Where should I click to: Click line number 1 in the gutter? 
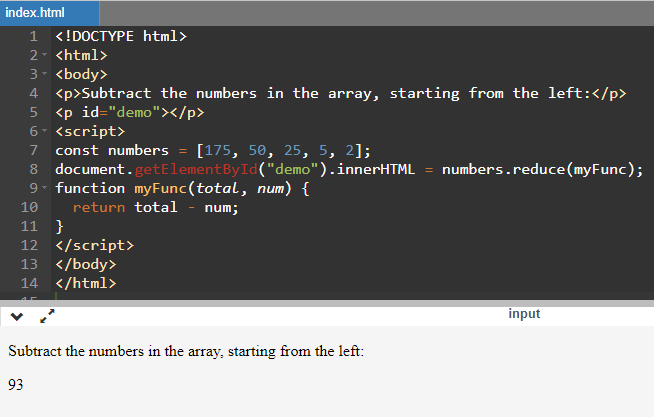(x=33, y=37)
